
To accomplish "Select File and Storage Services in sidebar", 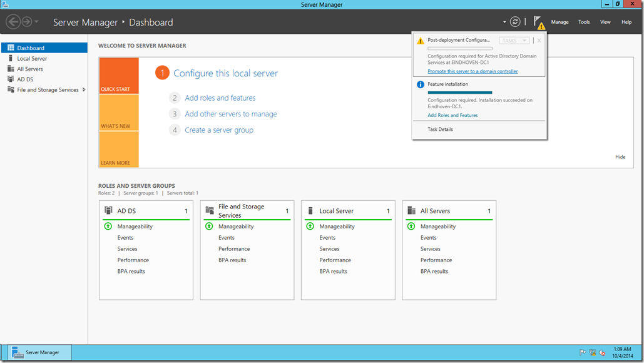I will click(x=44, y=89).
